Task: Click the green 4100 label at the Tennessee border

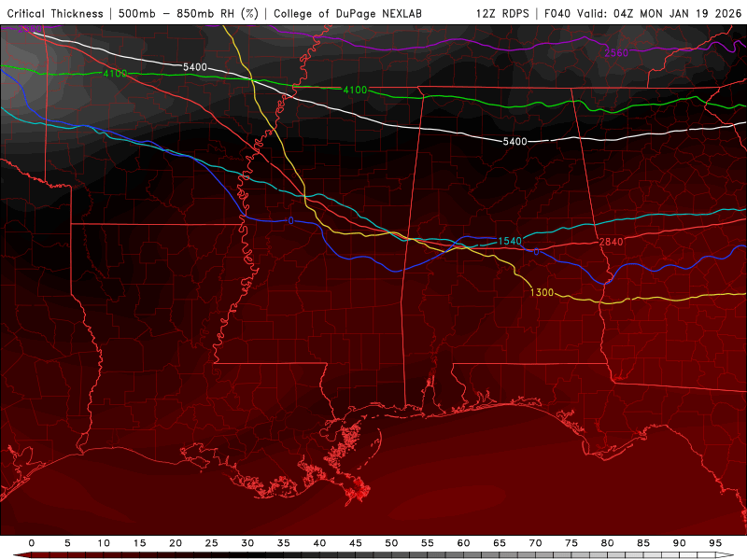Action: (355, 90)
